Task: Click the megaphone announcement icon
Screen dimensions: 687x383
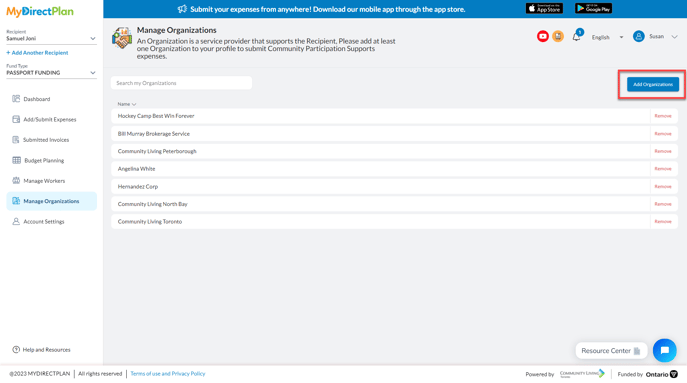Action: pyautogui.click(x=182, y=9)
